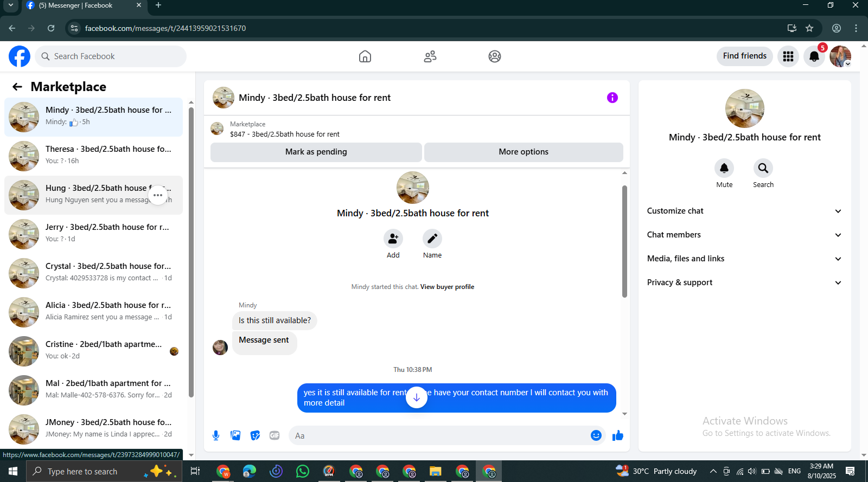
Task: Open Jerry conversation in the list
Action: (x=93, y=234)
